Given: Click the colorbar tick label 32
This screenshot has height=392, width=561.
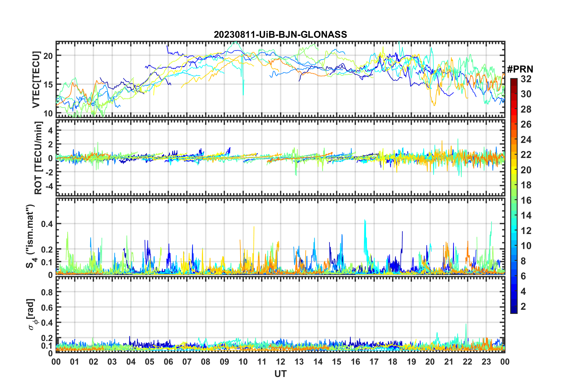Looking at the screenshot, I should point(526,79).
